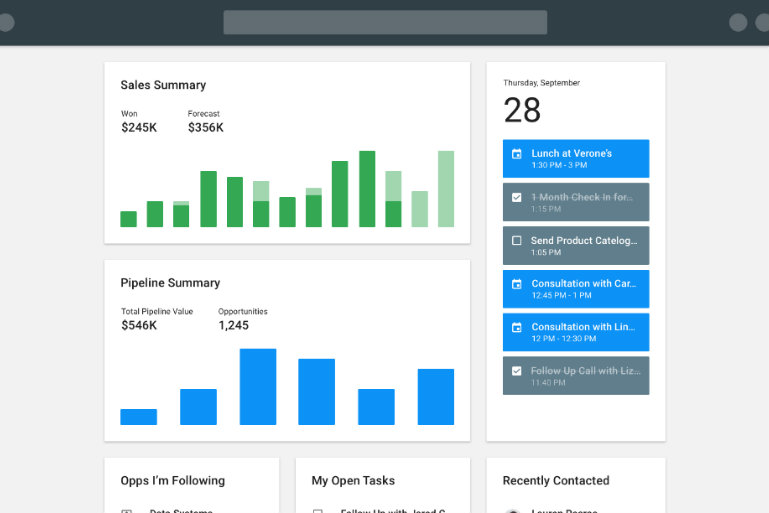Select the tallest blue pipeline bar
769x513 pixels.
tap(258, 386)
